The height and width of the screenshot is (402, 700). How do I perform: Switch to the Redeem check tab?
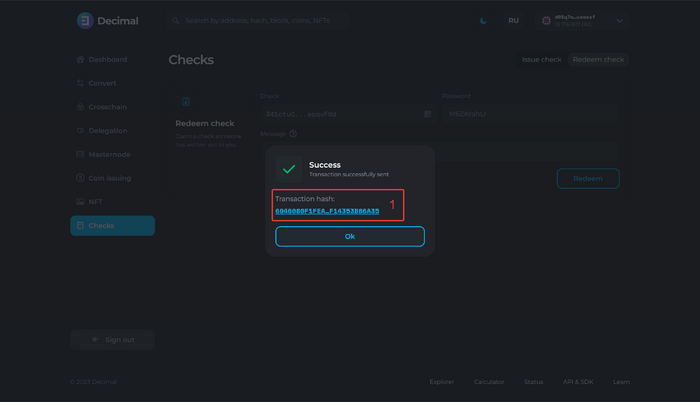(x=598, y=59)
